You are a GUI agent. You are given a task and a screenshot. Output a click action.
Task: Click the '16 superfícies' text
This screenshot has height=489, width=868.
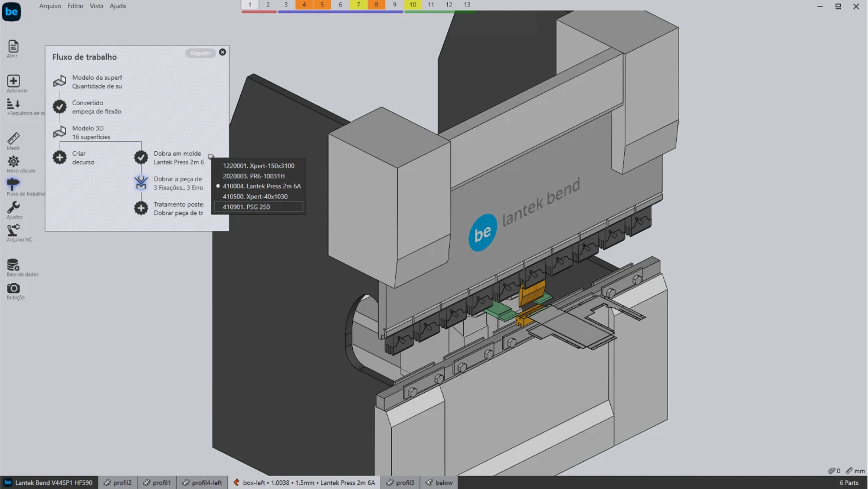91,137
